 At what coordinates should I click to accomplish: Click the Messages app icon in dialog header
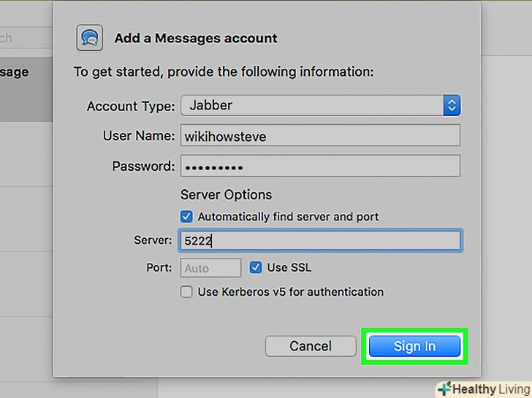click(x=90, y=38)
